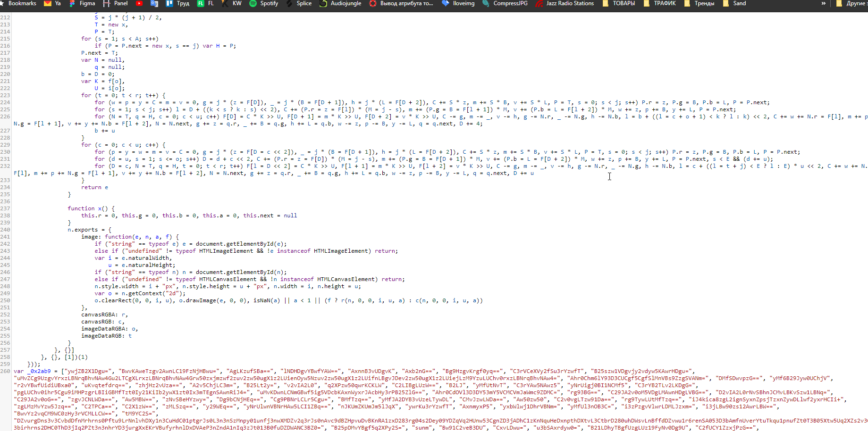Open the CompressJPG bookmark

505,3
